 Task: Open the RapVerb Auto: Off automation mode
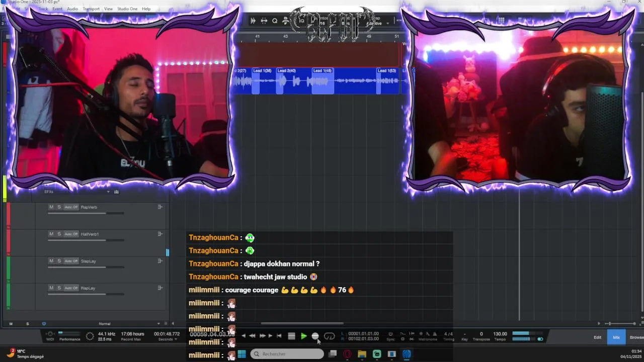click(x=71, y=207)
